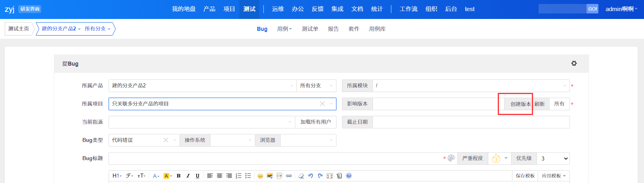Click the insert hyperlink icon
Screen dimensions: 644x183
(x=289, y=176)
